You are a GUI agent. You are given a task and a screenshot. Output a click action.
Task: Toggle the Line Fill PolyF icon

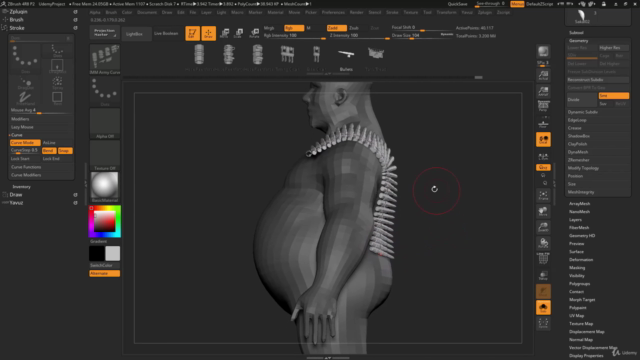click(543, 259)
